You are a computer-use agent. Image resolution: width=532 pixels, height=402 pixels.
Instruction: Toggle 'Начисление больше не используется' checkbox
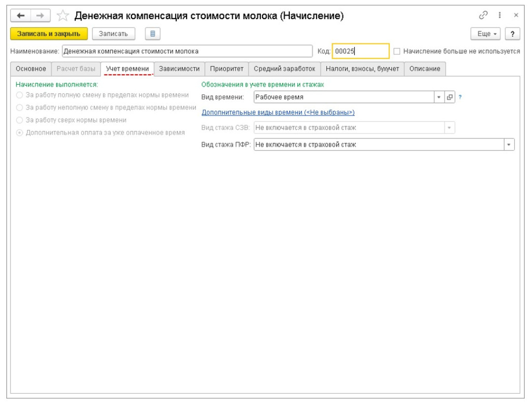pyautogui.click(x=397, y=51)
